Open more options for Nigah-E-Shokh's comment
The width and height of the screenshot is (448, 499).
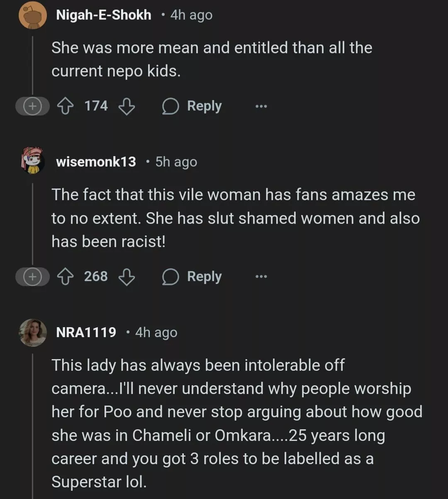pos(261,107)
